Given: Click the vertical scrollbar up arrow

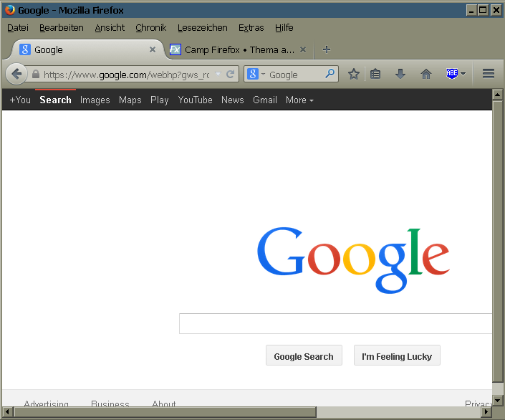Looking at the screenshot, I should [498, 95].
